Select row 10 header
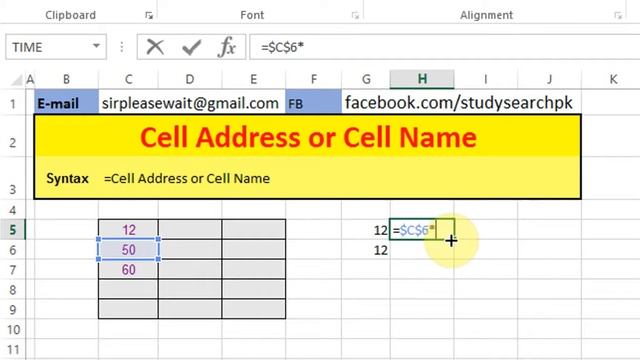The image size is (640, 360). tap(13, 329)
